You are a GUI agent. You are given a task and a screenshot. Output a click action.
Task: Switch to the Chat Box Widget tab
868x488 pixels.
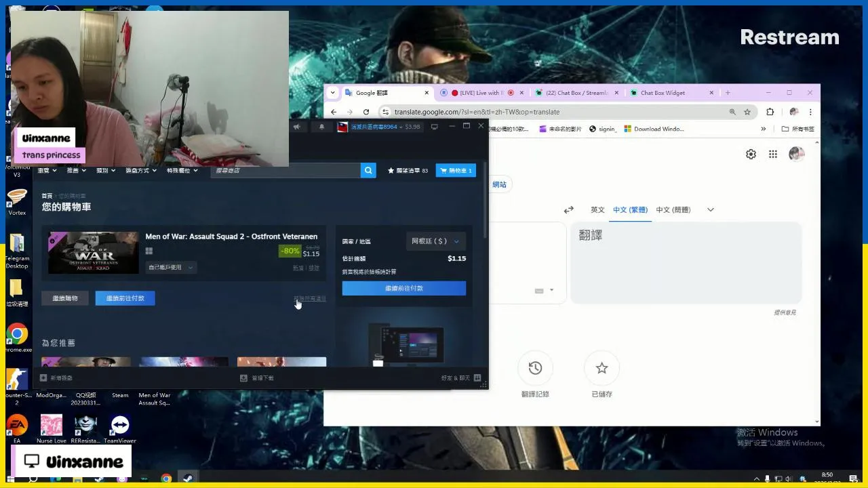(x=671, y=93)
